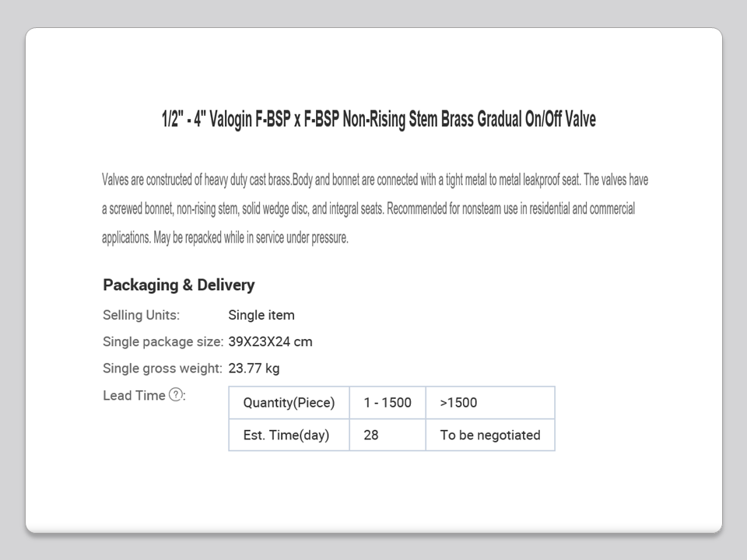This screenshot has width=747, height=560.
Task: Click the Lead Time help question-mark icon
Action: pyautogui.click(x=176, y=395)
